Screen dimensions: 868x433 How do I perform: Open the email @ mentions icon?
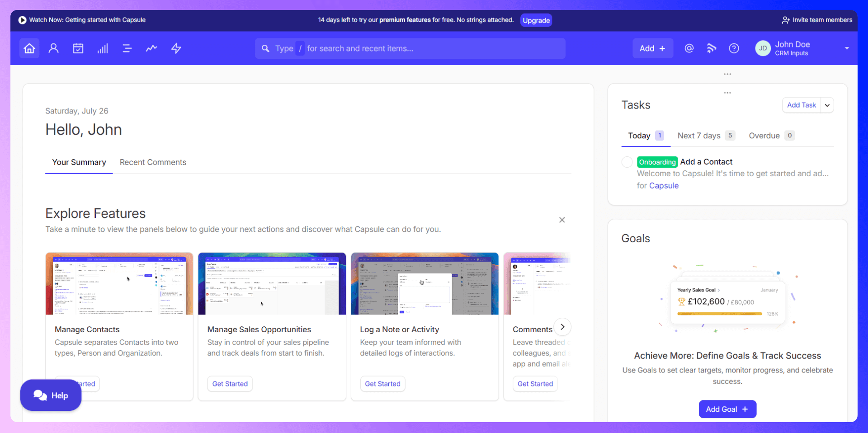tap(689, 48)
